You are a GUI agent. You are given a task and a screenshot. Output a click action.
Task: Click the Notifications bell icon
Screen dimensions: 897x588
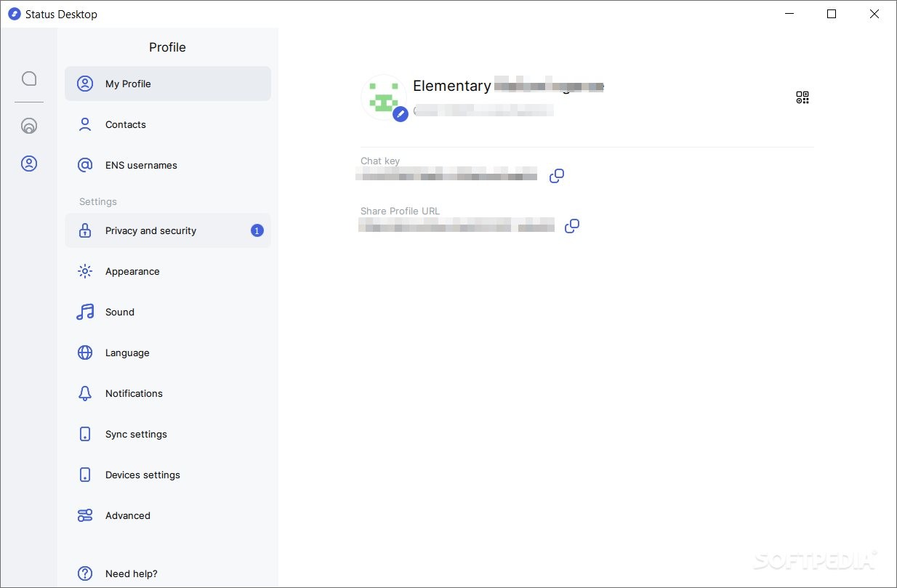85,393
